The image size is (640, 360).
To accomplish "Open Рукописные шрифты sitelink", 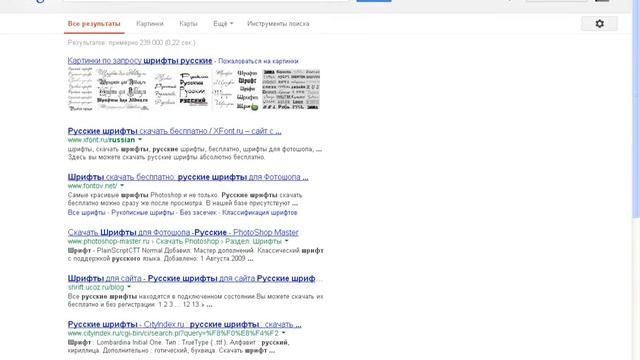I will point(142,213).
